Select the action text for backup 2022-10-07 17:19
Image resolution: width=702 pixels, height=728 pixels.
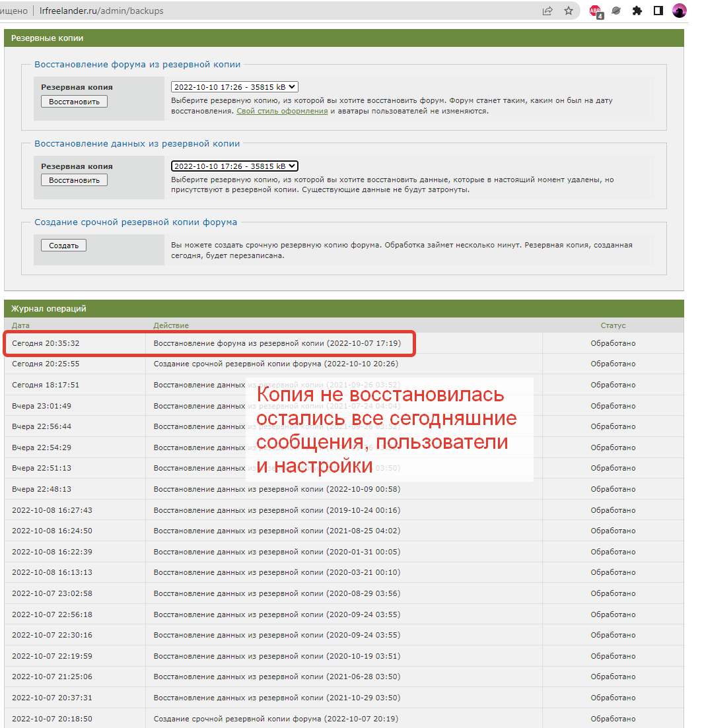277,344
